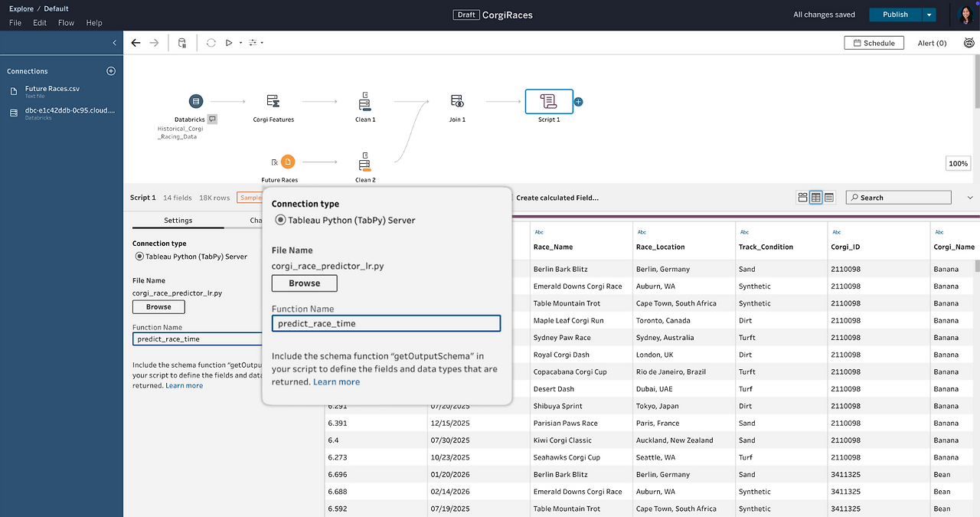This screenshot has width=980, height=517.
Task: Expand the chevron right of the Search box
Action: coord(970,198)
